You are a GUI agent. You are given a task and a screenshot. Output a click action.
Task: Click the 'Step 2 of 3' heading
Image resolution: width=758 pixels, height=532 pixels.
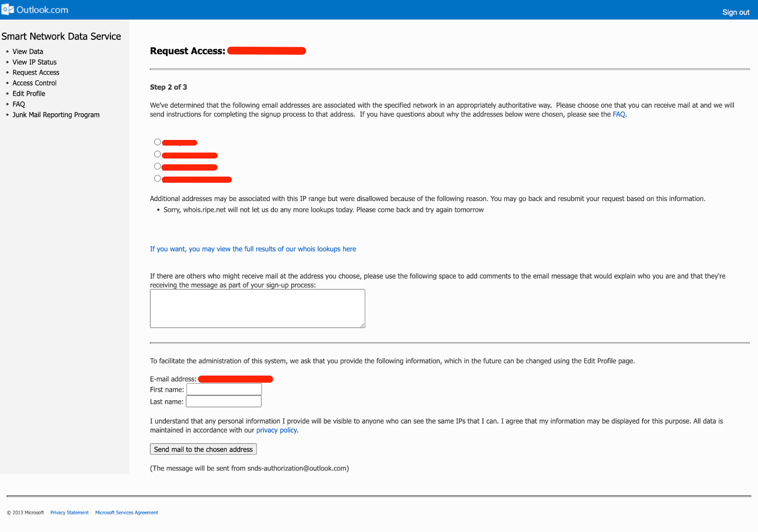pos(169,87)
